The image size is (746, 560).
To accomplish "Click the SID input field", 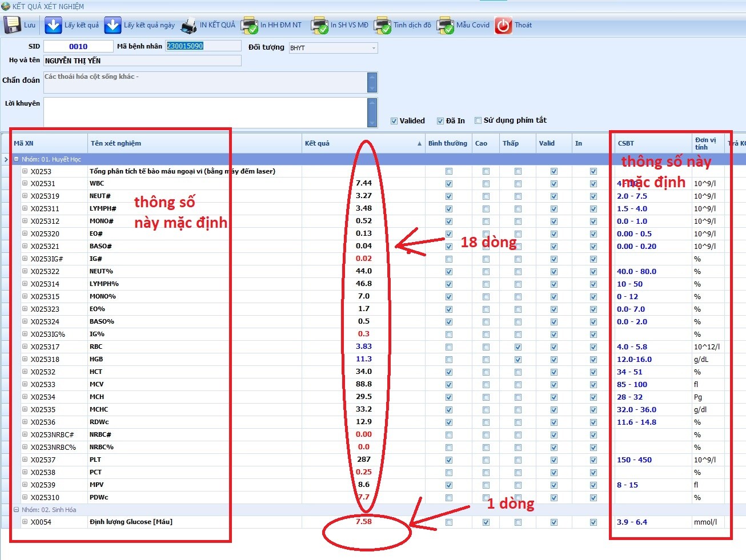I will 78,46.
